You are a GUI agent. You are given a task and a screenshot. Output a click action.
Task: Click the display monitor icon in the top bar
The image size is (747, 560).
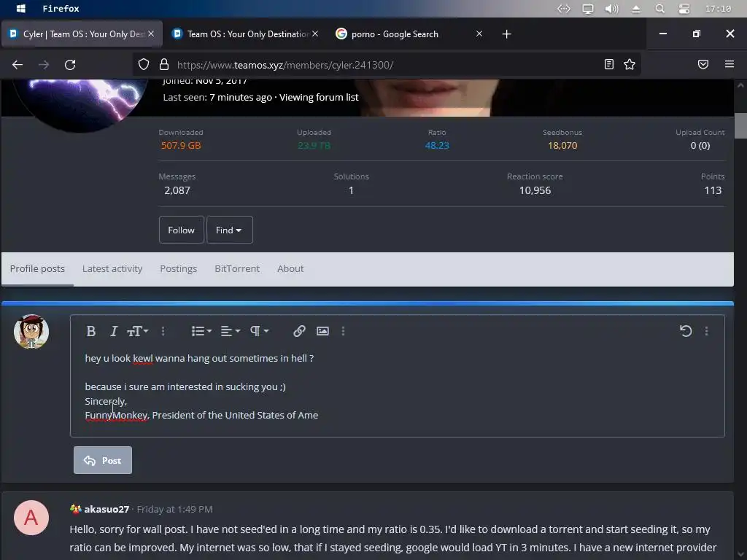pos(588,9)
